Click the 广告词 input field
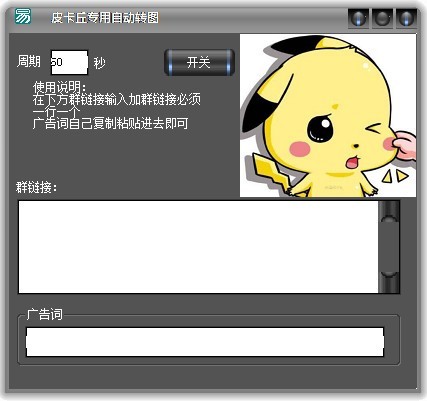This screenshot has height=401, width=427. click(205, 342)
